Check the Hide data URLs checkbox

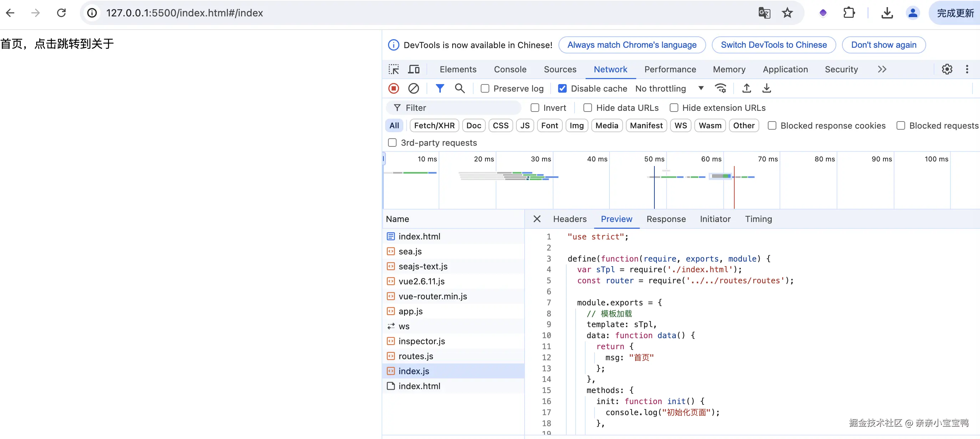(x=587, y=108)
